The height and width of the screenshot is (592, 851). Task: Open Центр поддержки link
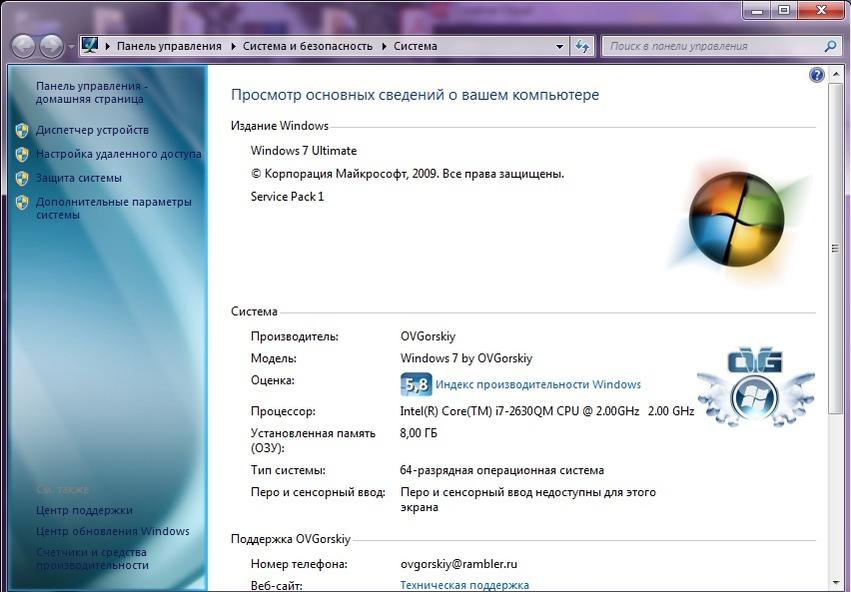[84, 510]
